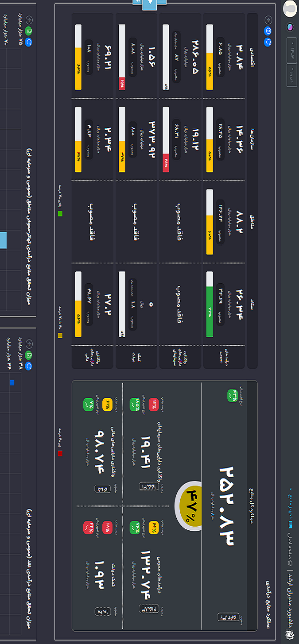Image resolution: width=299 pixels, height=644 pixels.
Task: Open the user profile avatar
Action: click(x=290, y=8)
